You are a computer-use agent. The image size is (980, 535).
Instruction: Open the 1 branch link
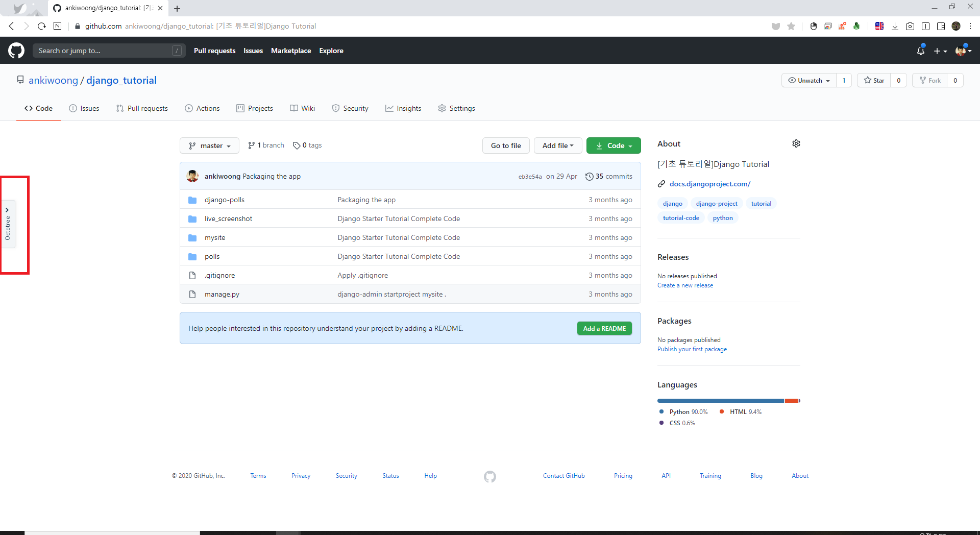[266, 145]
